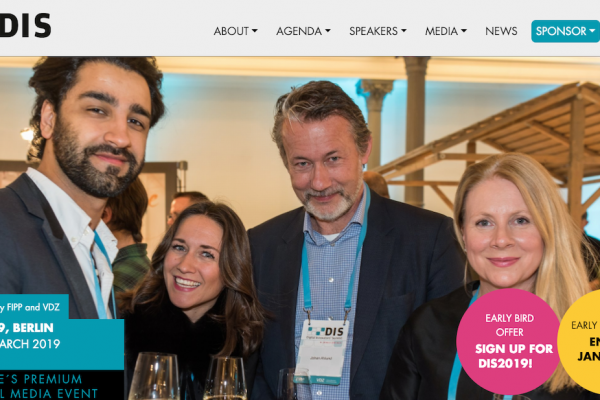Select the pink Early Bird Offer circle
The image size is (600, 400).
point(508,341)
